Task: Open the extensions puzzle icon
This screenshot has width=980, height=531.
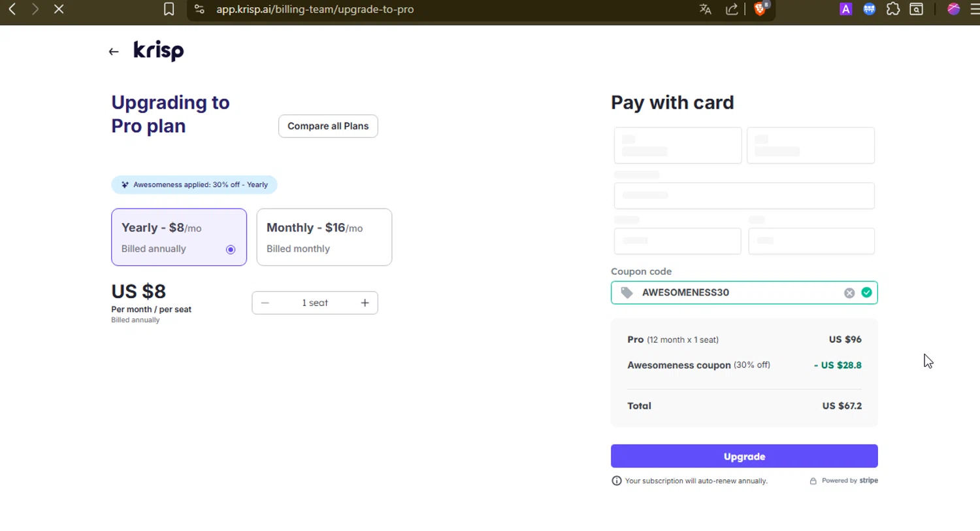Action: click(893, 9)
